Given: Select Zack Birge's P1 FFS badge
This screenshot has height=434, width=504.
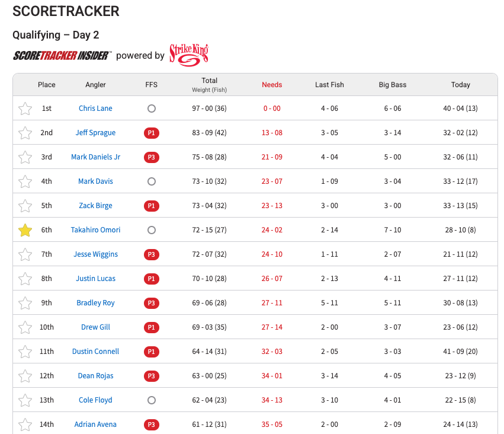Looking at the screenshot, I should [x=152, y=206].
